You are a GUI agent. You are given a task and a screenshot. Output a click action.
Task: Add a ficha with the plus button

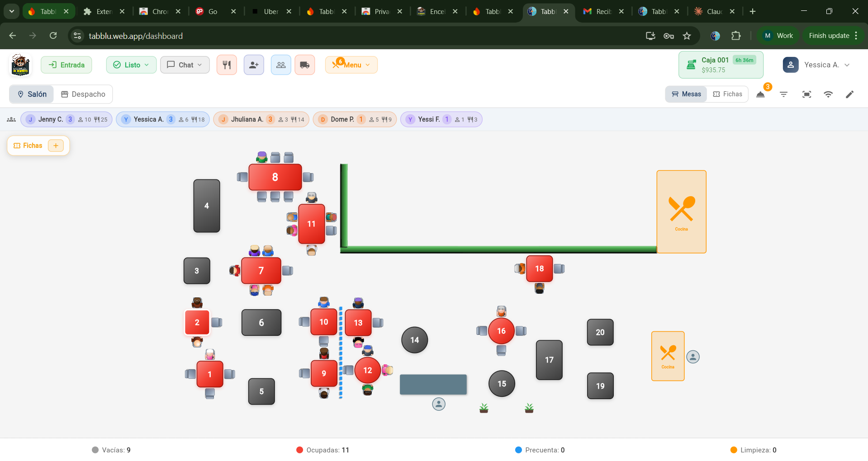tap(56, 146)
